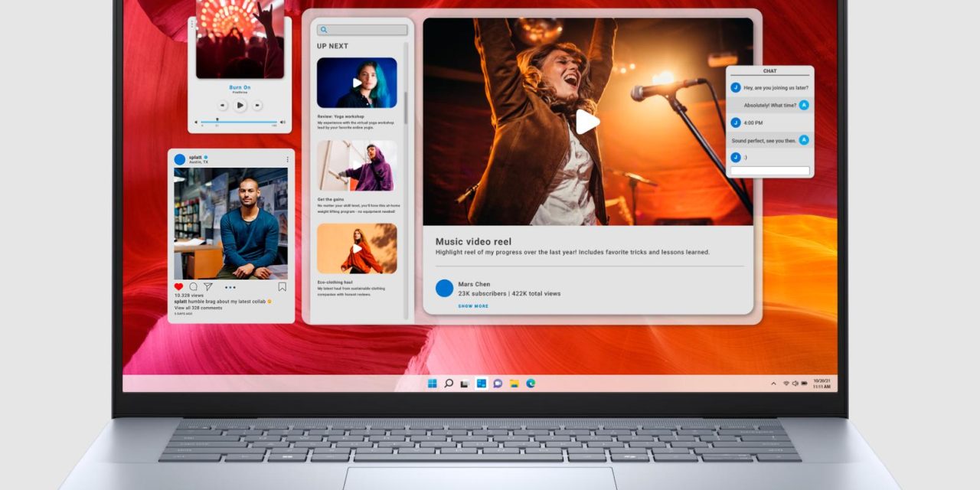The height and width of the screenshot is (490, 980).
Task: Select the "10,328 views" count
Action: point(189,296)
